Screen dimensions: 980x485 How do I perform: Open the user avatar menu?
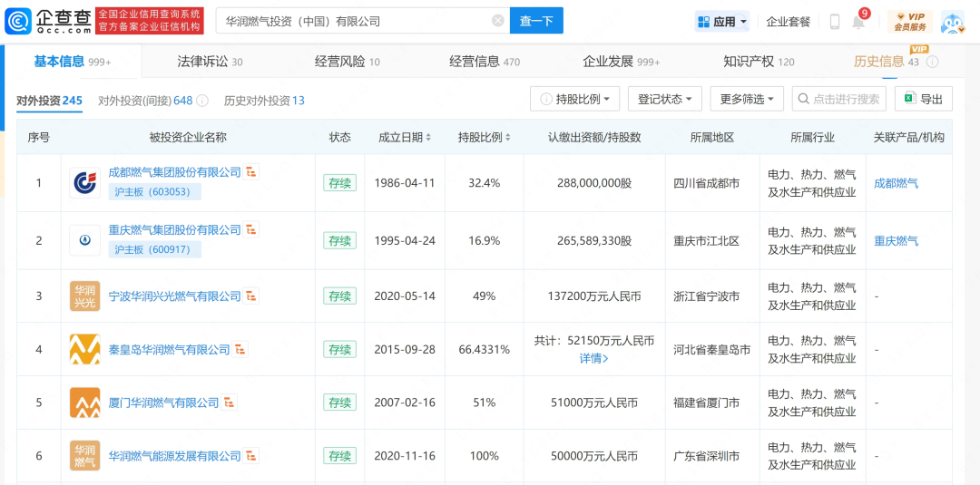point(953,21)
